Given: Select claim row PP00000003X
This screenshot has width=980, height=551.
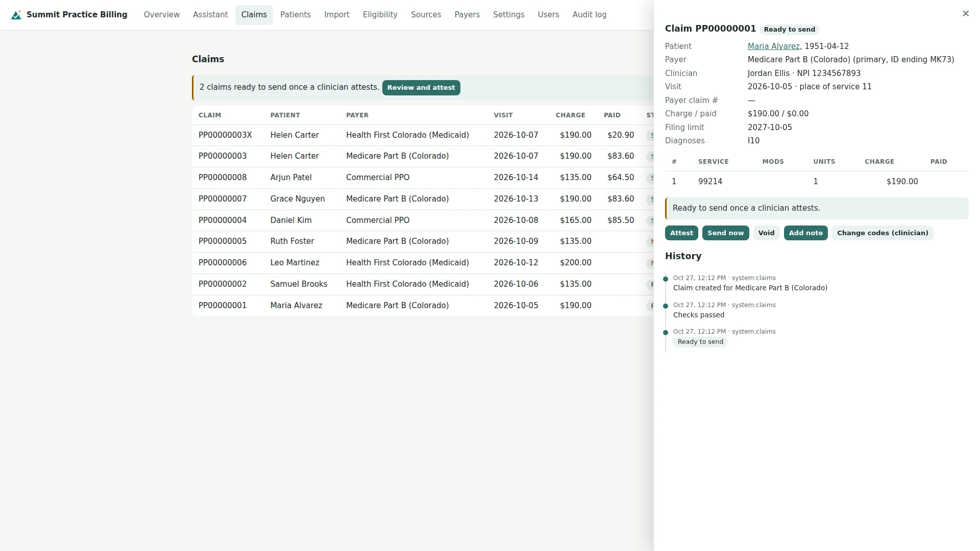Looking at the screenshot, I should 423,135.
